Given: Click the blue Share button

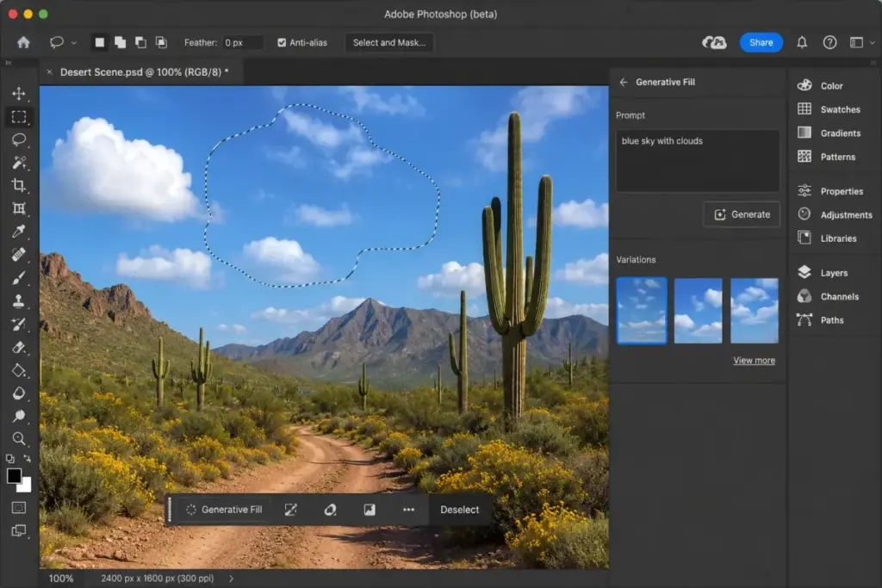Looking at the screenshot, I should pyautogui.click(x=761, y=43).
